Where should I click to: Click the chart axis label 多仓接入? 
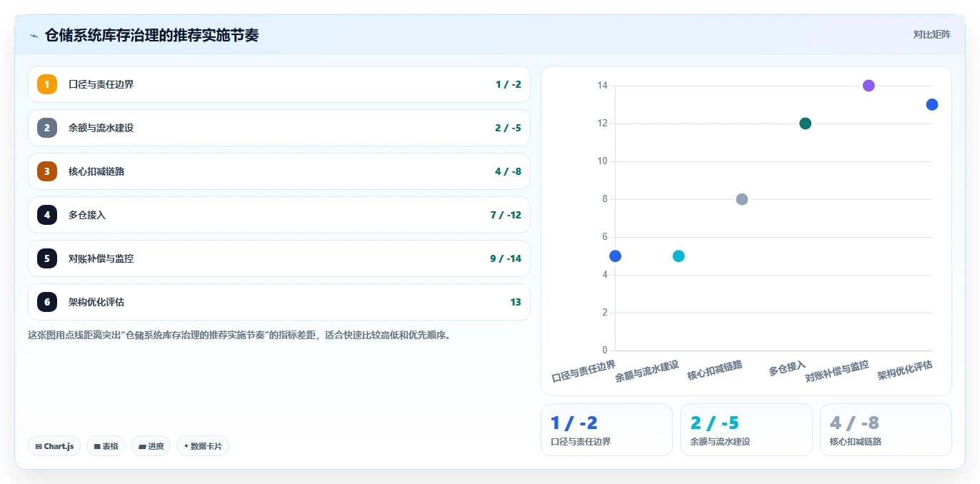[787, 370]
